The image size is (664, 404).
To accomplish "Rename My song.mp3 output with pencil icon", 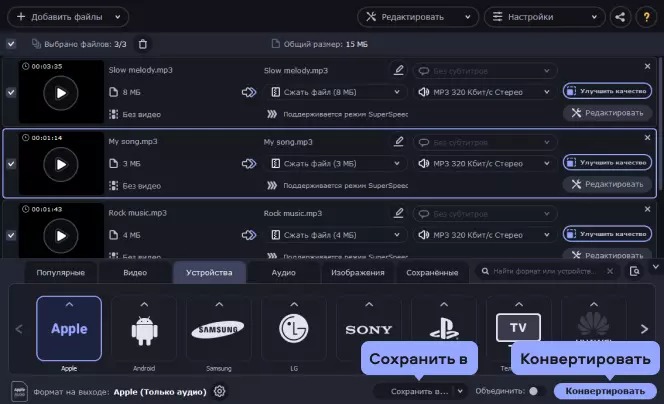I will 398,141.
